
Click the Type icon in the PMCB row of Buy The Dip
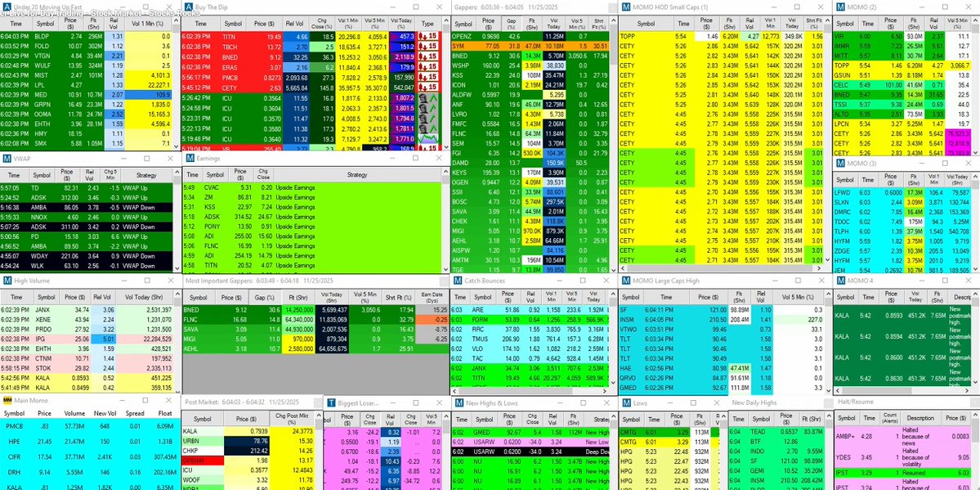tap(428, 78)
